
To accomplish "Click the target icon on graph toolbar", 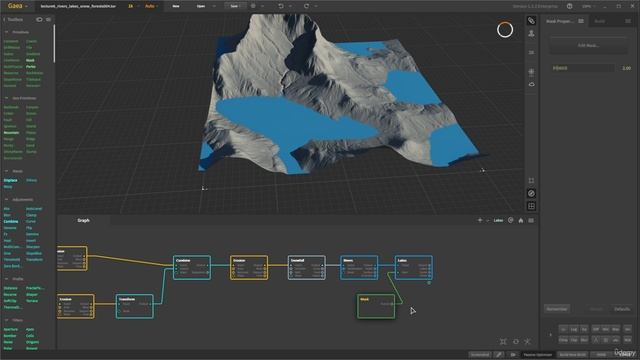I will tap(511, 220).
